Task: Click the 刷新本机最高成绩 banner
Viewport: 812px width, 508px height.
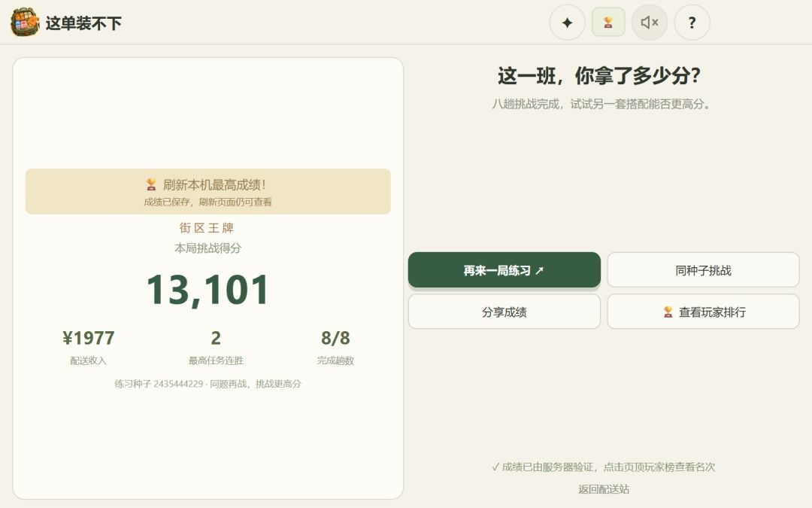Action: 208,191
